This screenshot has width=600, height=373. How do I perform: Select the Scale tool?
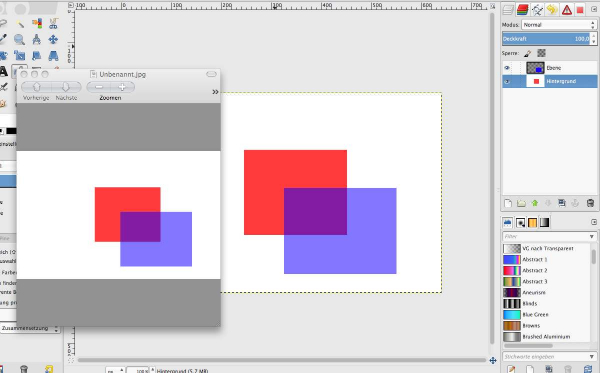pos(20,56)
